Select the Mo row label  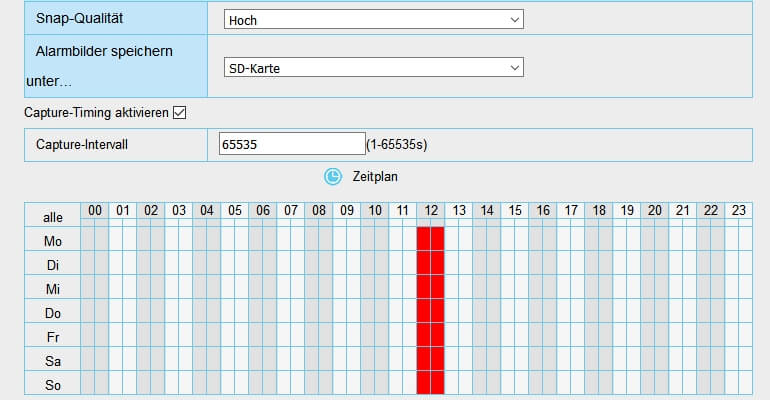52,240
